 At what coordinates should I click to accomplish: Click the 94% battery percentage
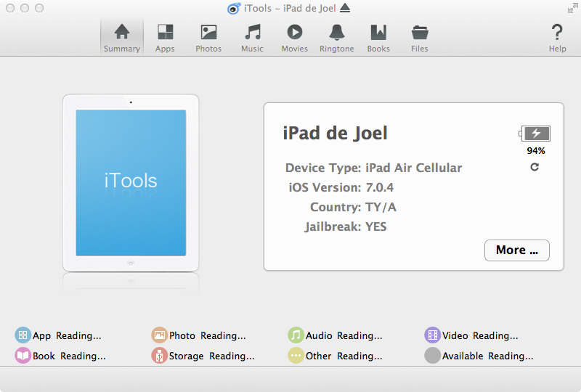click(536, 151)
